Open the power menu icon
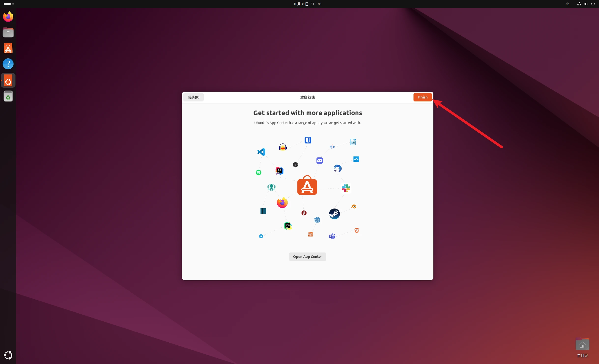 point(593,4)
